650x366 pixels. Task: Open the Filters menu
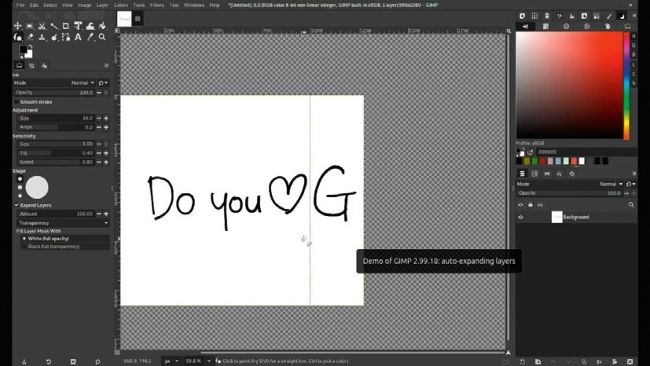coord(157,5)
